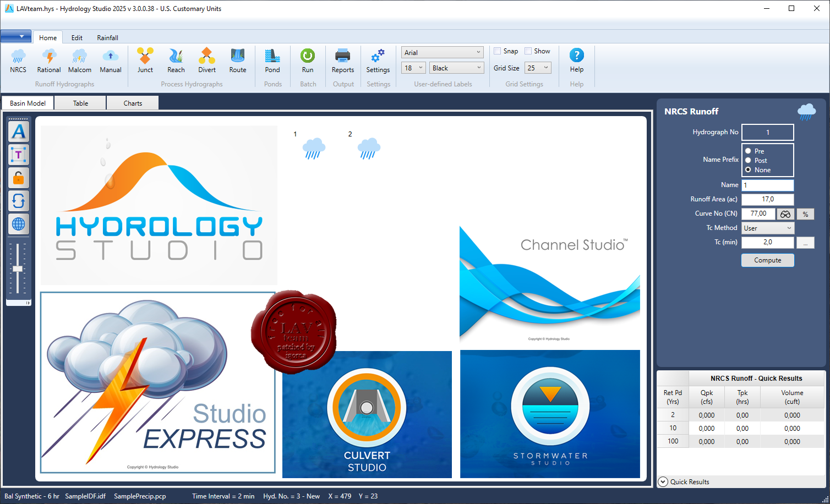Select the None name prefix

click(x=748, y=169)
